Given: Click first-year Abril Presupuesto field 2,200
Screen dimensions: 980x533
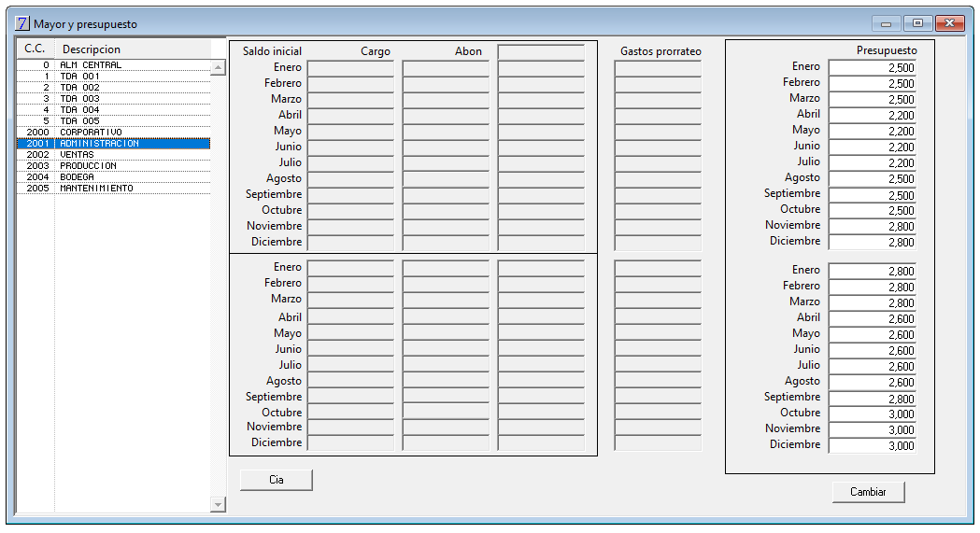Looking at the screenshot, I should [x=872, y=116].
